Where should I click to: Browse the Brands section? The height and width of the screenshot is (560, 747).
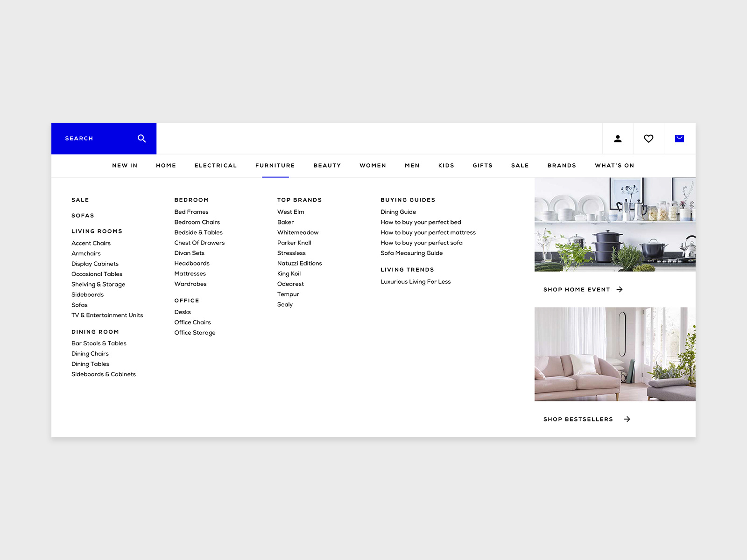pos(562,165)
